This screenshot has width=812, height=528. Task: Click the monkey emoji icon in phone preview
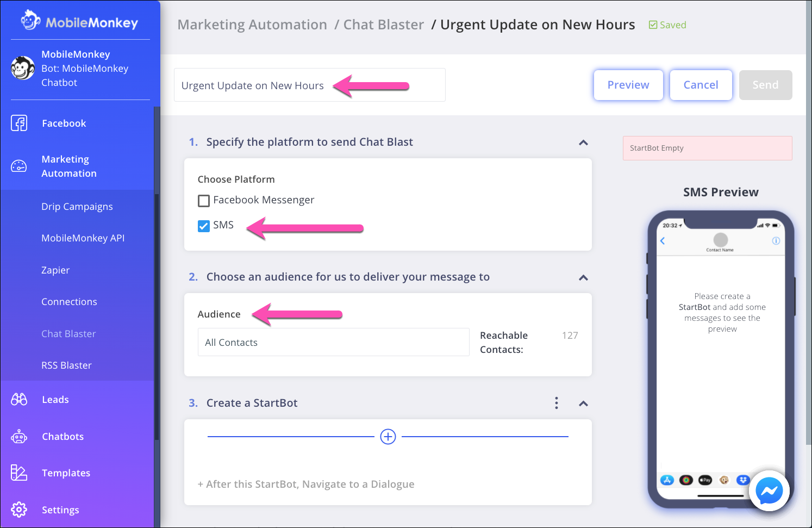point(724,480)
